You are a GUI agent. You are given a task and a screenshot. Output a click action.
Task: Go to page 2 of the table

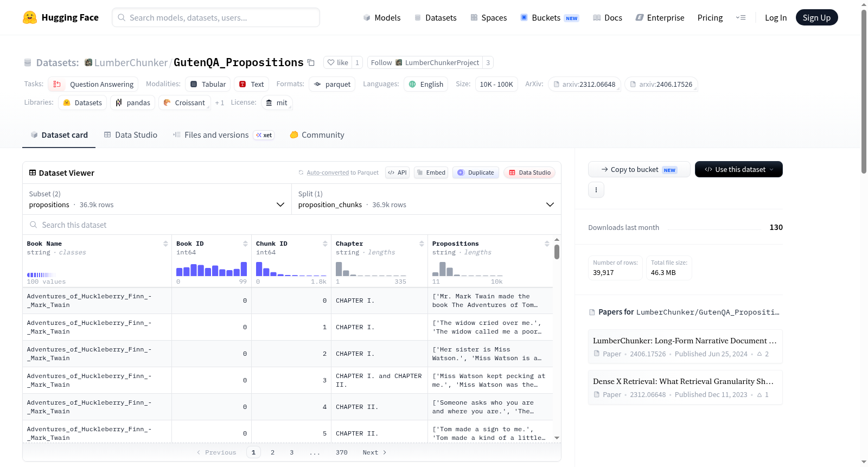click(x=272, y=452)
